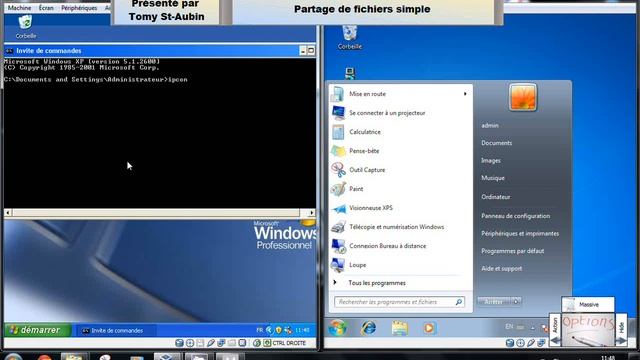Viewport: 640px width, 360px height.
Task: Click XP VM optical disc status icon
Action: pos(190,343)
